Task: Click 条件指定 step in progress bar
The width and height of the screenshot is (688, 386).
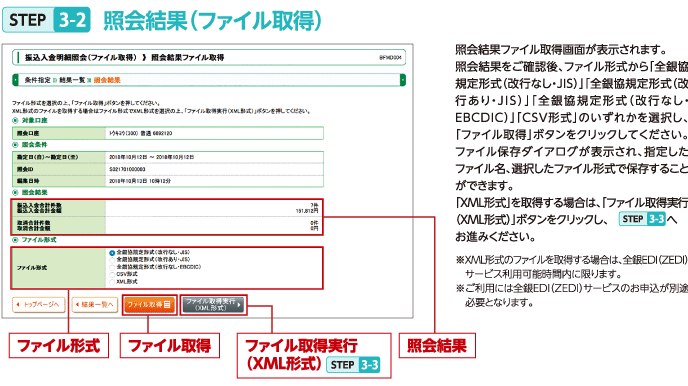Action: click(x=37, y=80)
